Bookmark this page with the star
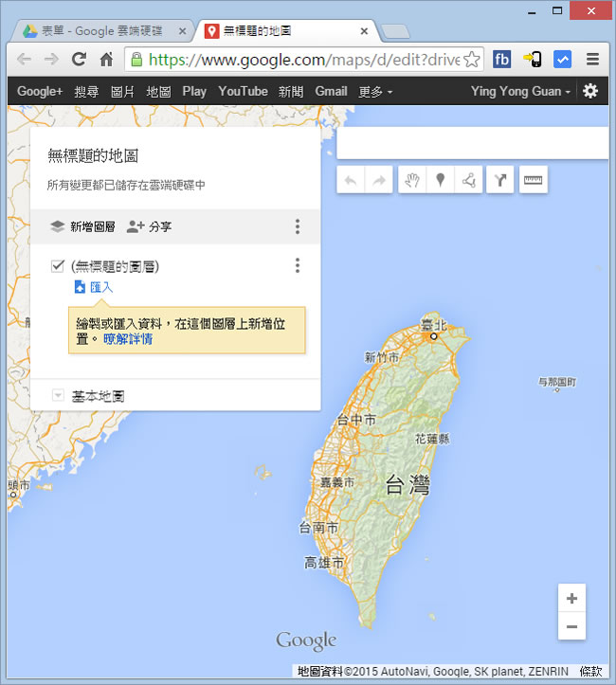Screen dimensions: 616x685 pyautogui.click(x=472, y=59)
